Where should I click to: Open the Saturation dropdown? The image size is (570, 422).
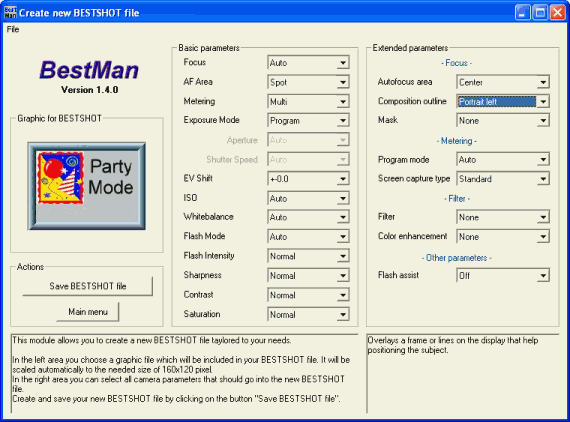pos(308,314)
